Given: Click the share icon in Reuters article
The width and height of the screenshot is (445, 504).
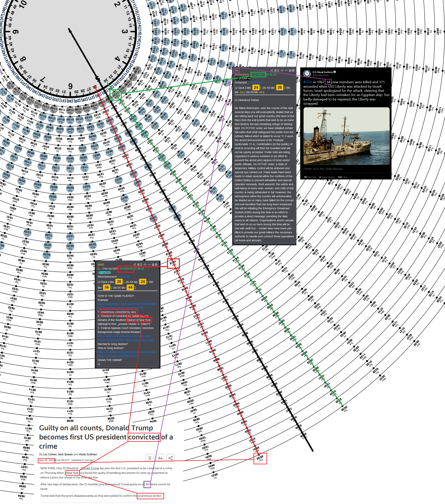Looking at the screenshot, I should click(x=171, y=458).
